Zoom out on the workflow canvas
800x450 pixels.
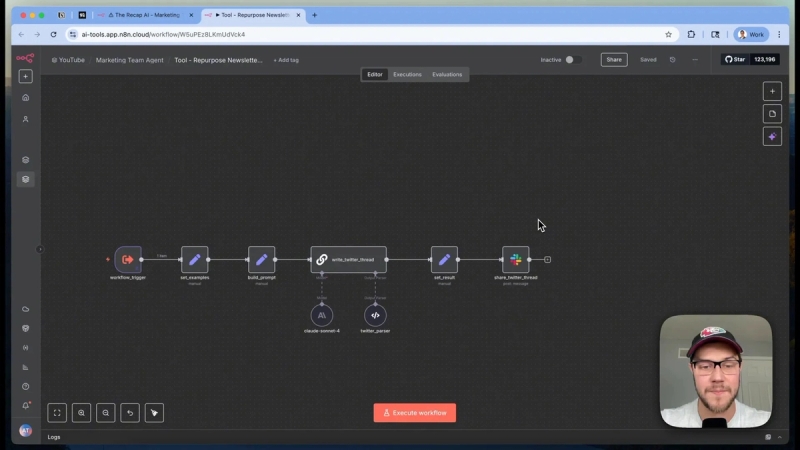click(x=106, y=413)
